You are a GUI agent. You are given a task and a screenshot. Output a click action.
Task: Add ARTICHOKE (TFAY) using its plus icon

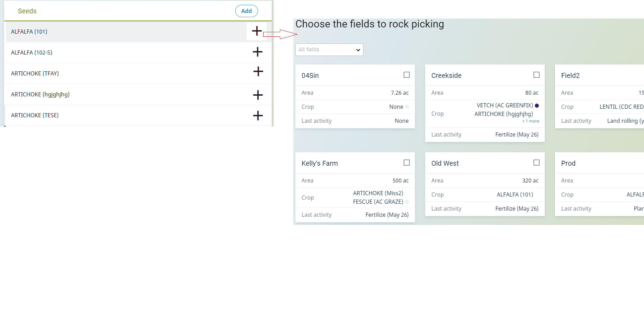258,72
